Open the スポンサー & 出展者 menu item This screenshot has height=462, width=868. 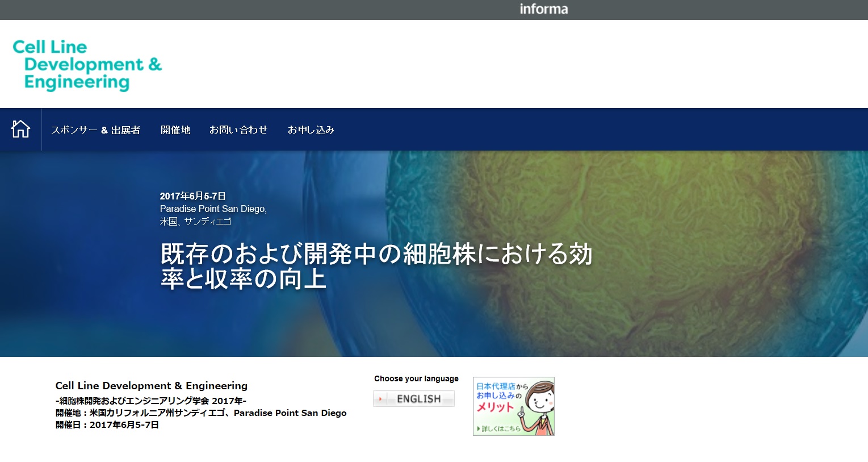pos(95,130)
